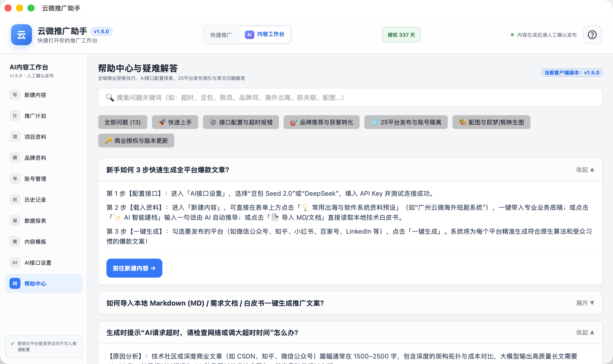Click the 牌 icon beside 品牌资料
The image size is (613, 364).
(15, 158)
